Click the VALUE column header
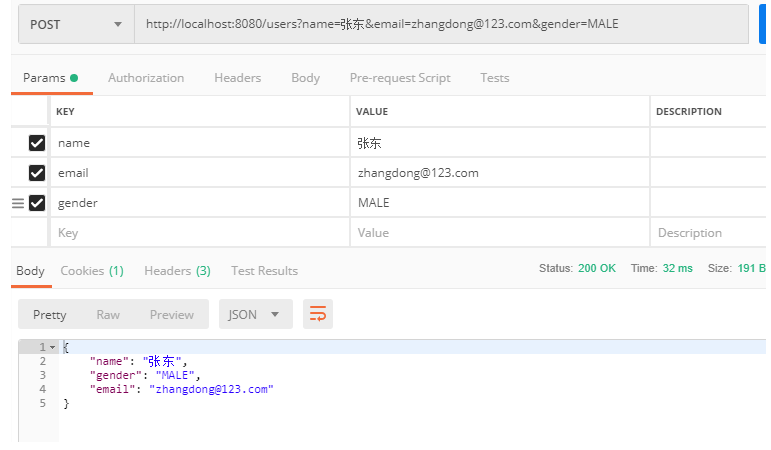The width and height of the screenshot is (771, 450). (x=372, y=112)
